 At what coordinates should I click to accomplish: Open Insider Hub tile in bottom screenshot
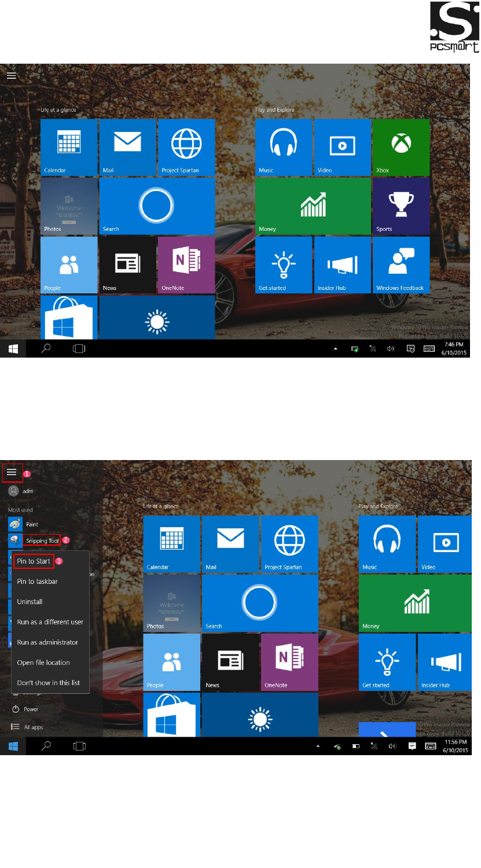click(445, 662)
